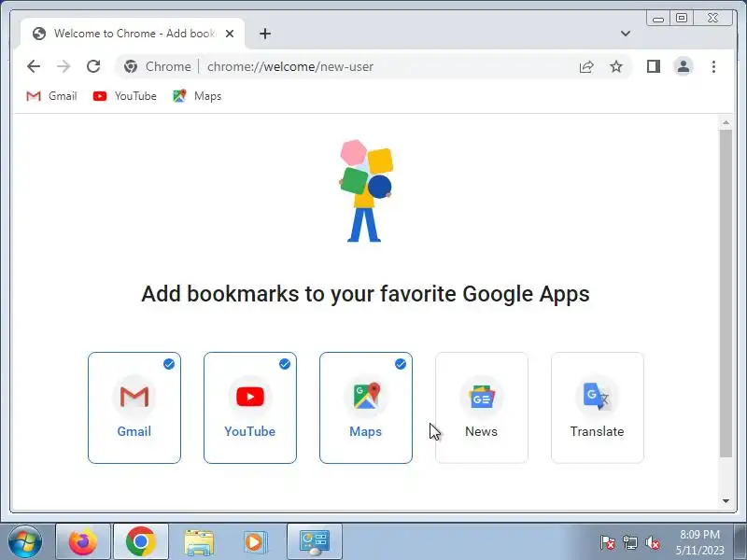Click the YouTube card checkmark badge

[x=285, y=364]
